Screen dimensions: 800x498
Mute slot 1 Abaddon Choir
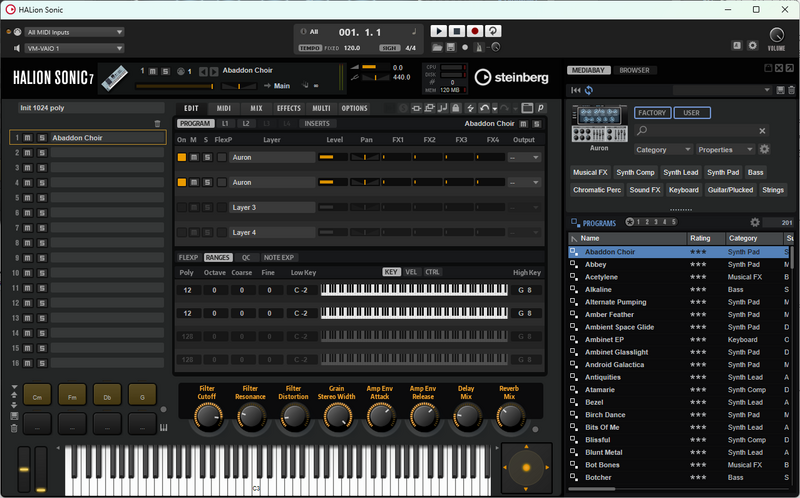[x=28, y=138]
